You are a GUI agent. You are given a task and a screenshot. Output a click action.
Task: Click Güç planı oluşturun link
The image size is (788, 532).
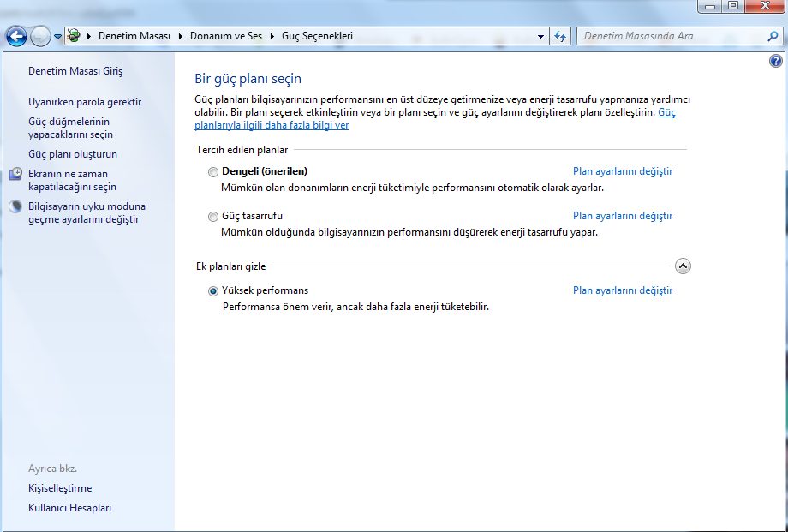(x=73, y=154)
